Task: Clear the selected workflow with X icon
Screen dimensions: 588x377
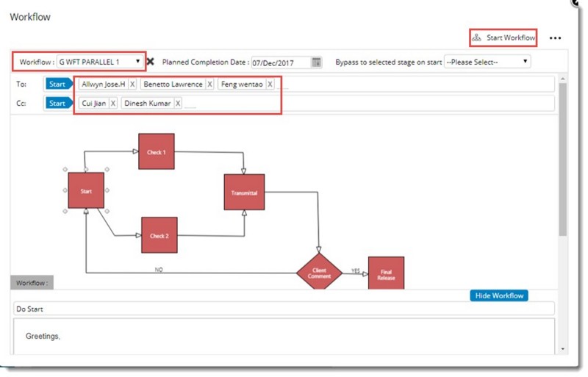Action: (x=151, y=62)
